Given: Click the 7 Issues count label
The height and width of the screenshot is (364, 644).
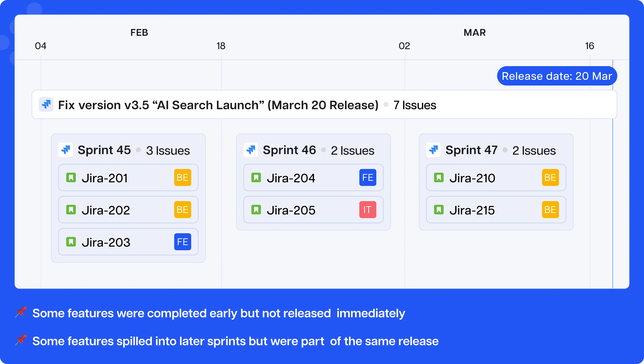Looking at the screenshot, I should (415, 105).
